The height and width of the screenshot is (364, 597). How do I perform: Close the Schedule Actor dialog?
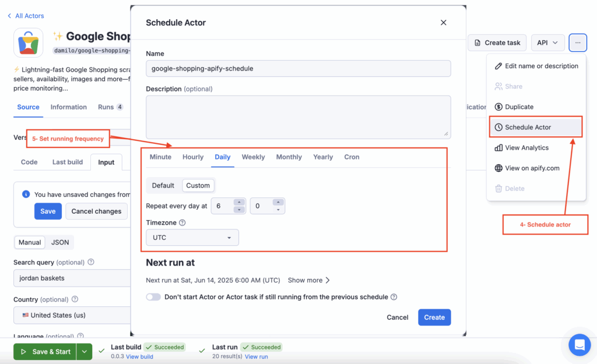pyautogui.click(x=443, y=23)
